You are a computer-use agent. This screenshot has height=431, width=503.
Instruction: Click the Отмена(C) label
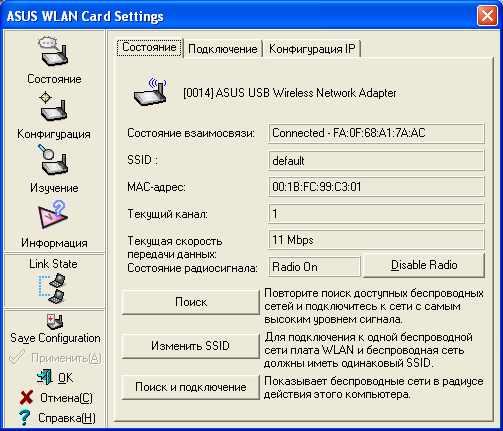[66, 398]
